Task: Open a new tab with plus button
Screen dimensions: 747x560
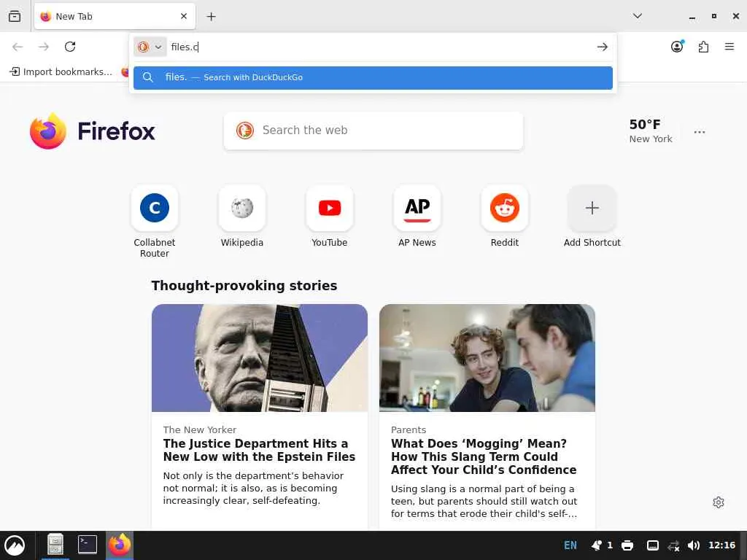Action: [x=211, y=17]
